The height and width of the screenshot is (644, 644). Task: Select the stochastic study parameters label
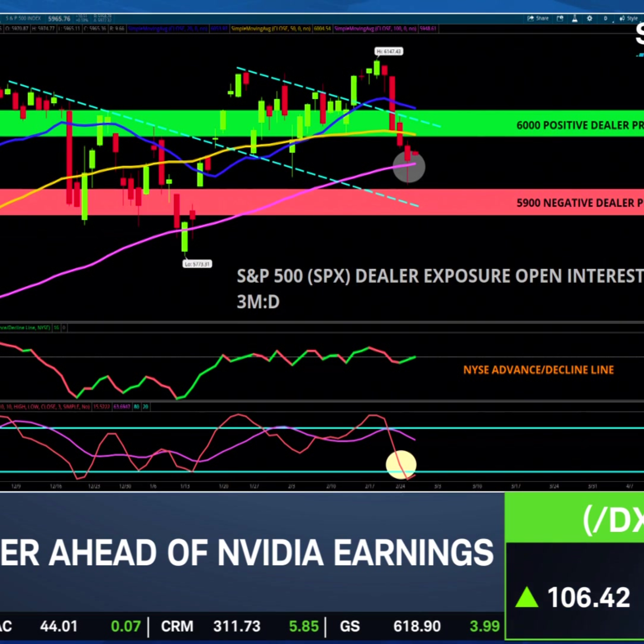point(45,407)
